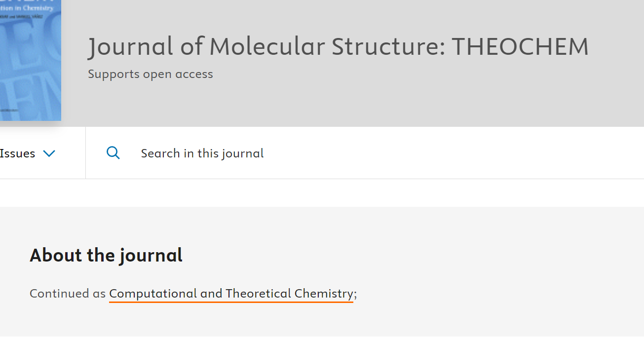644x339 pixels.
Task: Click the 'Continued as' text
Action: point(68,294)
